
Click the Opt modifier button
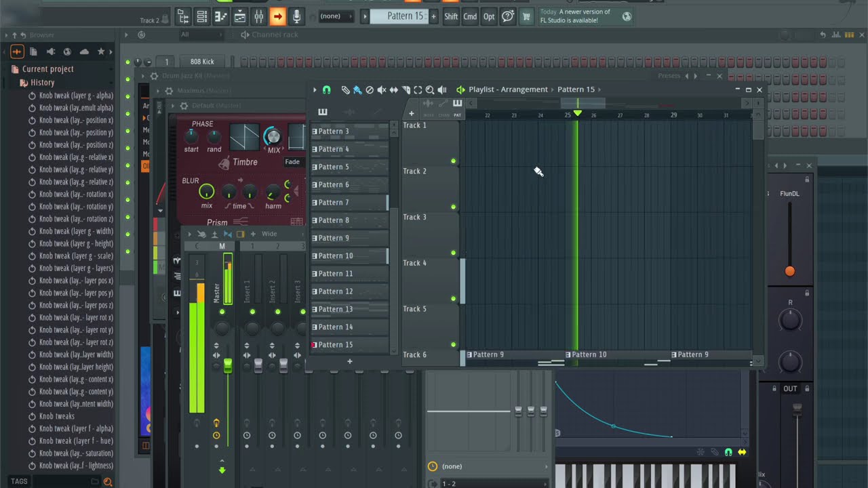pyautogui.click(x=489, y=16)
